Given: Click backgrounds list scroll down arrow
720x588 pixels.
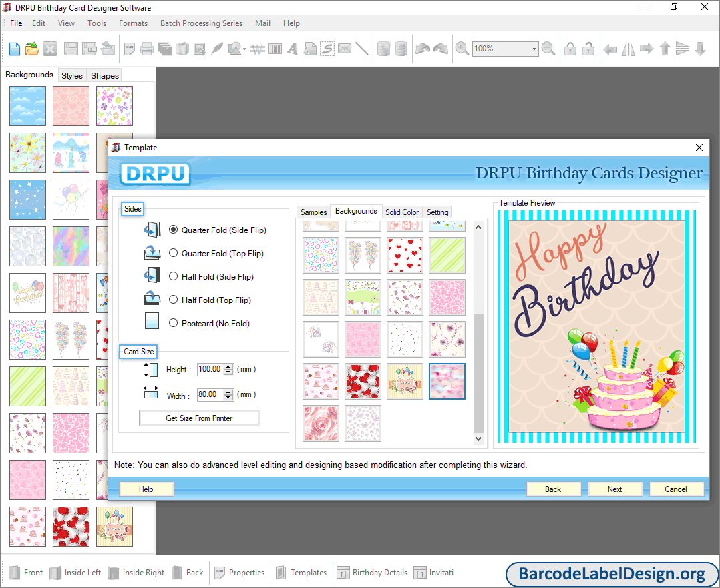Looking at the screenshot, I should coord(478,438).
